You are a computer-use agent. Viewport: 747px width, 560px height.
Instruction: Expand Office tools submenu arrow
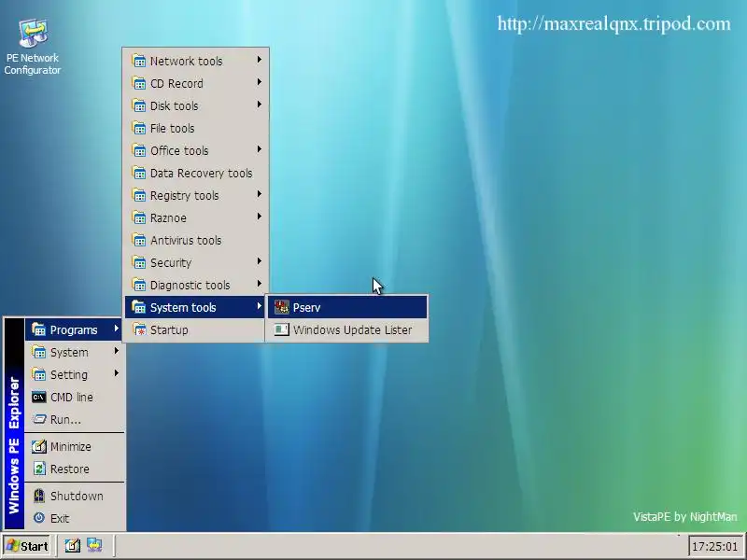(x=260, y=149)
